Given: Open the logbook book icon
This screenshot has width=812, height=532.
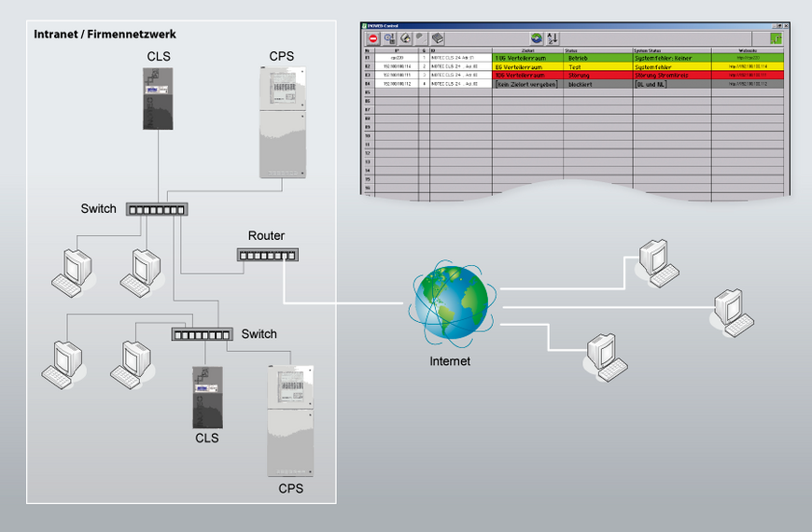Looking at the screenshot, I should click(x=438, y=38).
